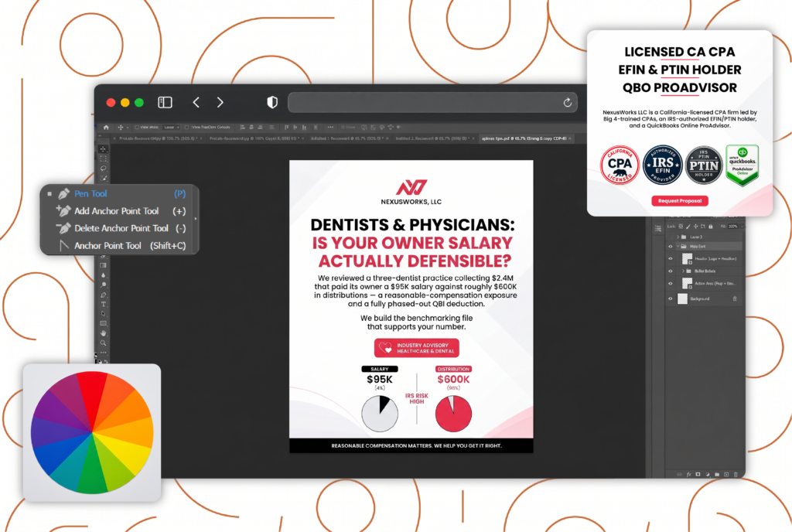Open the Fill percentage dropdown
This screenshot has height=532, width=792.
[x=742, y=226]
